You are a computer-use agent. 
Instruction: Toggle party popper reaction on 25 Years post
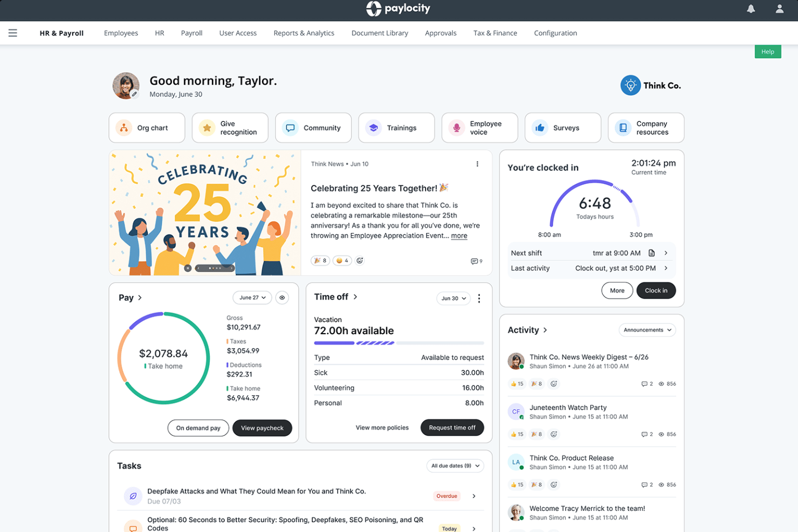point(320,260)
